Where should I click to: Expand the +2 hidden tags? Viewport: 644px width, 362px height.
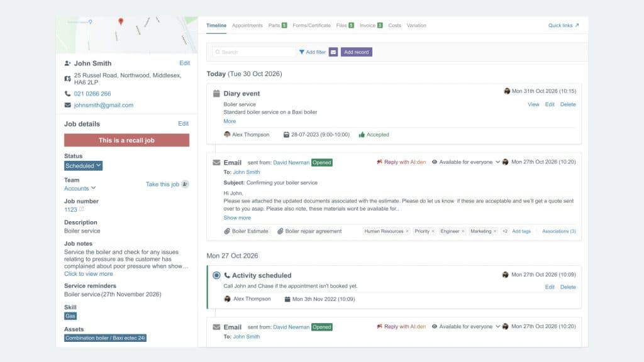[505, 231]
